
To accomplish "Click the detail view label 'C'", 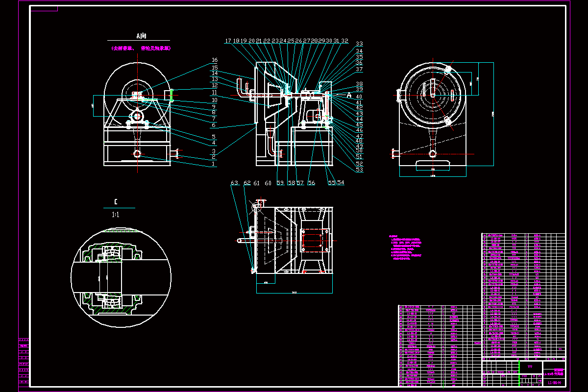I will (116, 202).
